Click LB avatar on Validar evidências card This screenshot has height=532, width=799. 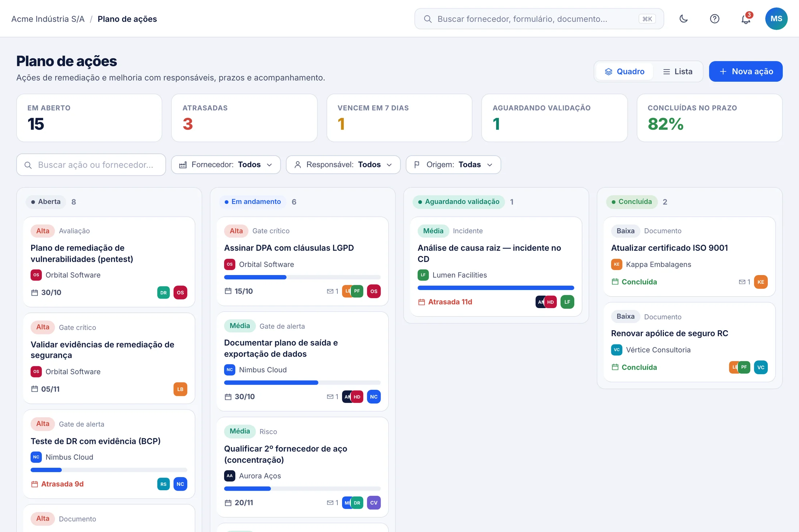click(180, 389)
